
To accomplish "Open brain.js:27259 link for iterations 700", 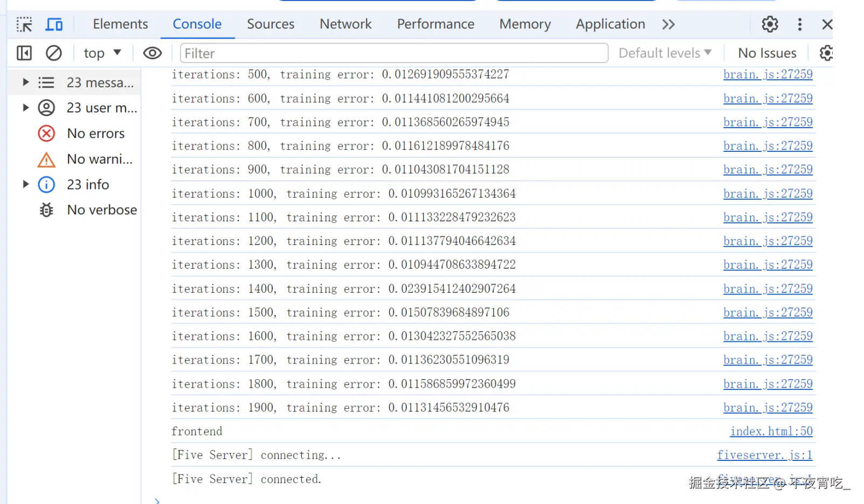I will pos(768,122).
